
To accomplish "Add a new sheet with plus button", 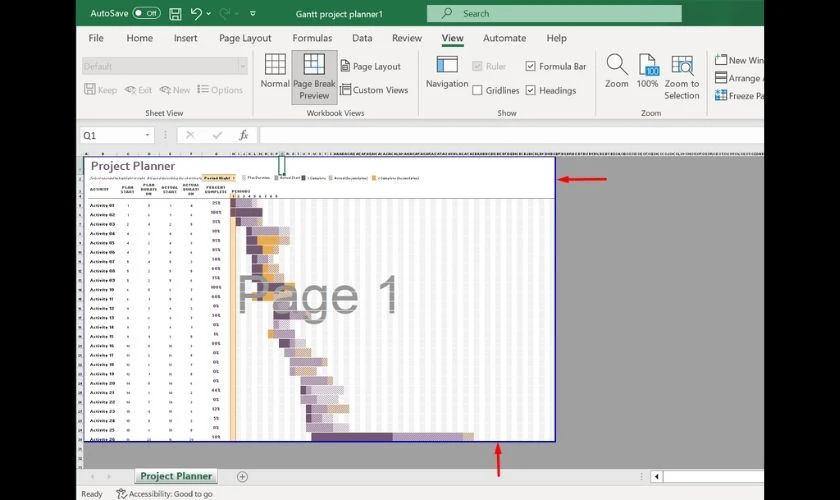I will 242,477.
